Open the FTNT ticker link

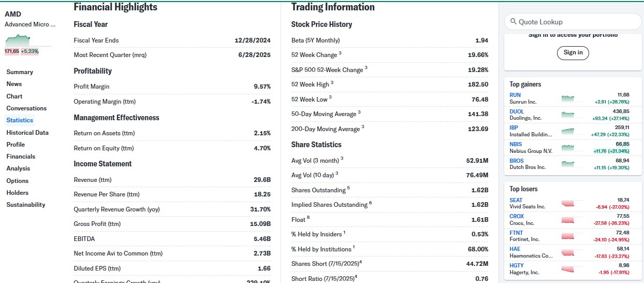point(516,233)
